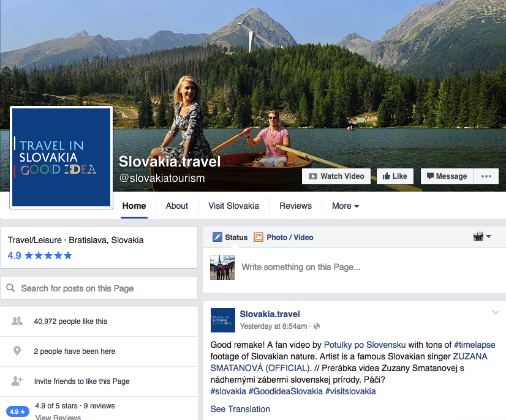Click the Status pencil icon
Viewport: 506px width, 420px height.
tap(217, 237)
